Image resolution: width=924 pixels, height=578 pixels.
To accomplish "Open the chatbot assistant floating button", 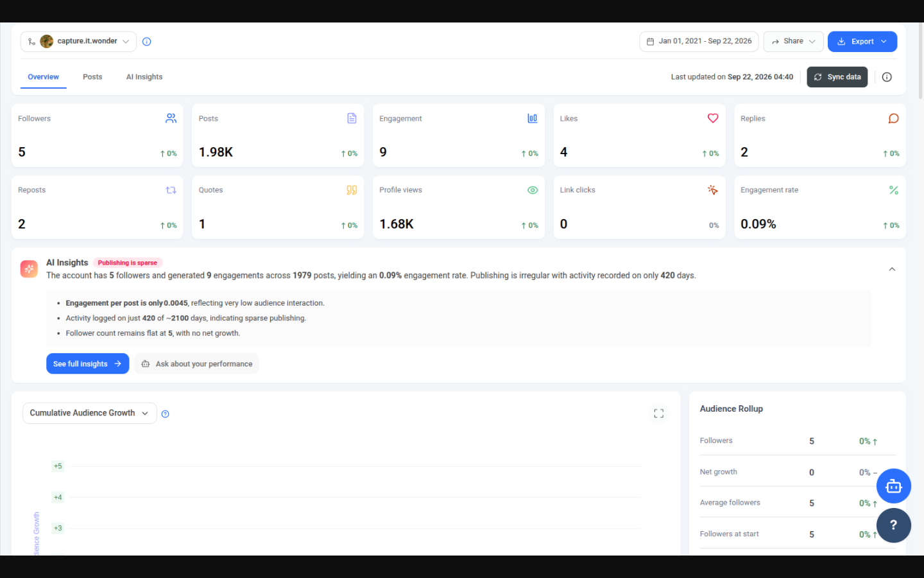I will tap(893, 486).
